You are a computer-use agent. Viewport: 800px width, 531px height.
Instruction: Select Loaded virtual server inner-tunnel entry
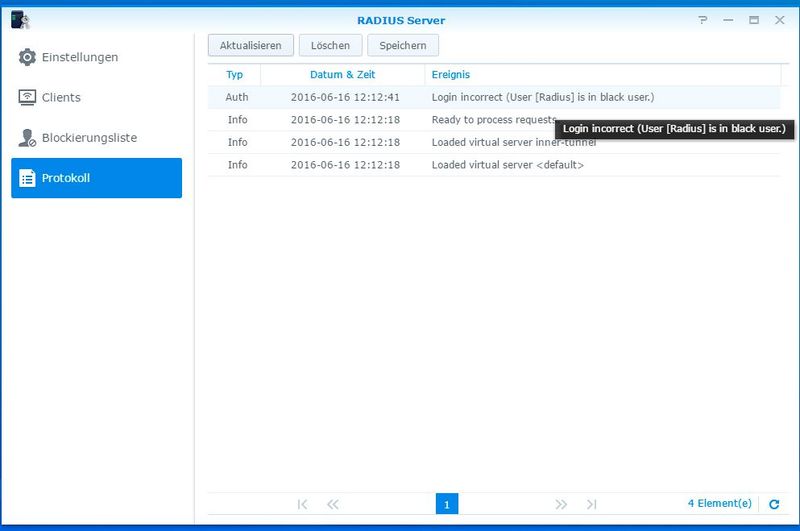[x=514, y=142]
